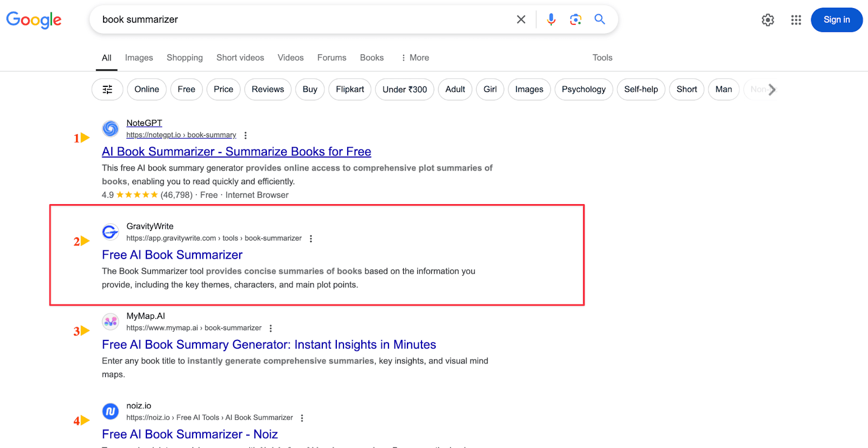Select the Buy filter chip

coord(310,90)
